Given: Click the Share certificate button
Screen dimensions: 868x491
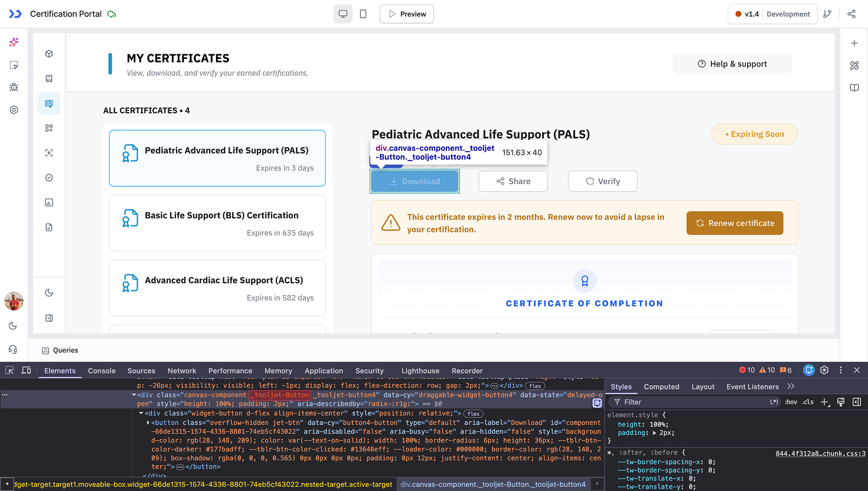Looking at the screenshot, I should point(513,181).
